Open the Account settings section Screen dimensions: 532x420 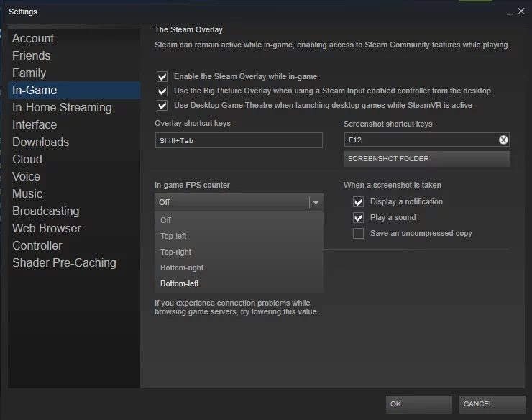tap(33, 38)
